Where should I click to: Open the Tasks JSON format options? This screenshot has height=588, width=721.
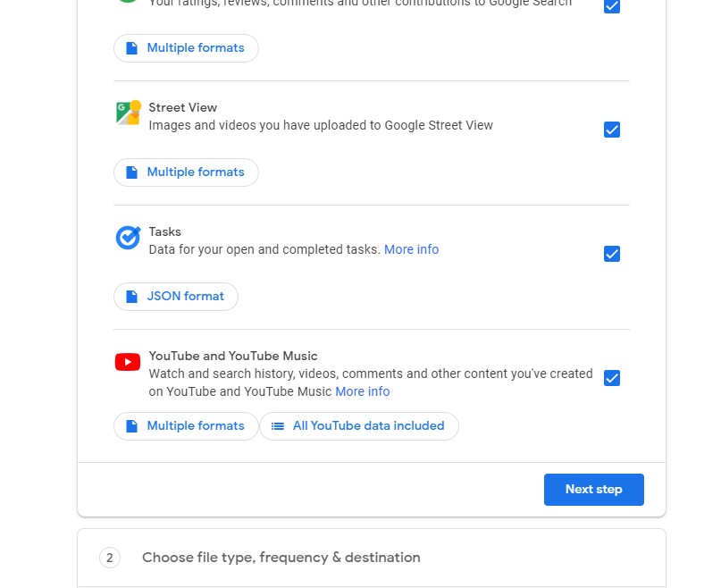[176, 297]
